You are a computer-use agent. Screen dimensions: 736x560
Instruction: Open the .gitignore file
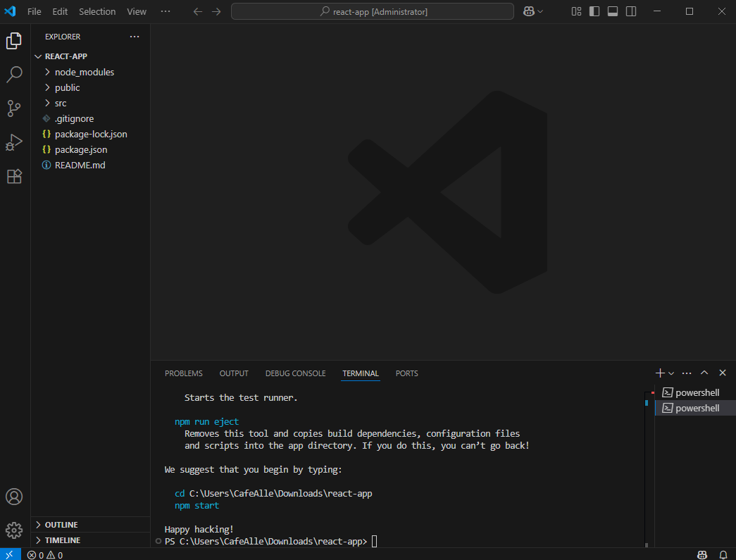point(91,118)
